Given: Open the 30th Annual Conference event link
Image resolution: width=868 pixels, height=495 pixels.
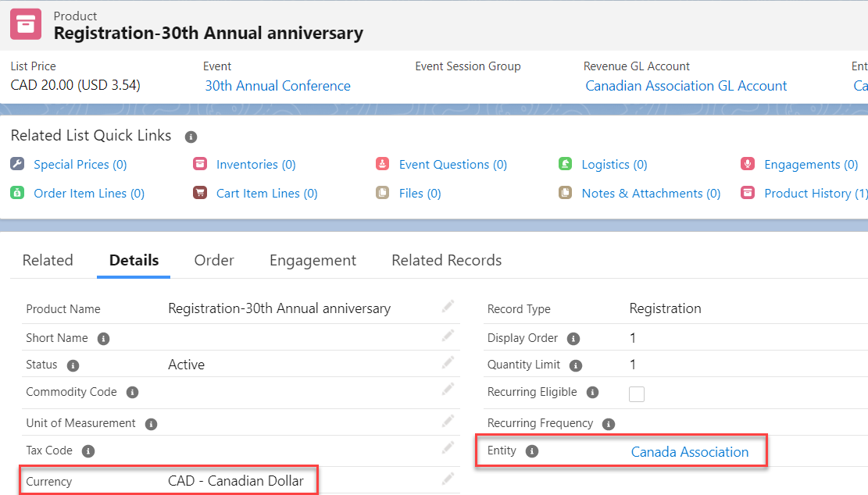Looking at the screenshot, I should (x=277, y=86).
